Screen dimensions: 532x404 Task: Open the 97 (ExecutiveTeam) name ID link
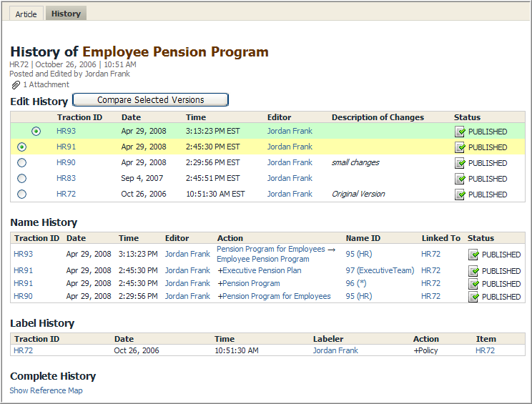click(x=380, y=270)
